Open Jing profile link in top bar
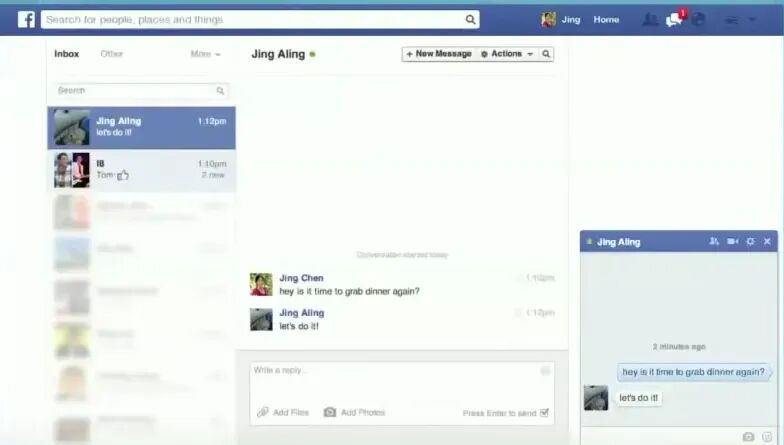The image size is (784, 445). tap(570, 20)
